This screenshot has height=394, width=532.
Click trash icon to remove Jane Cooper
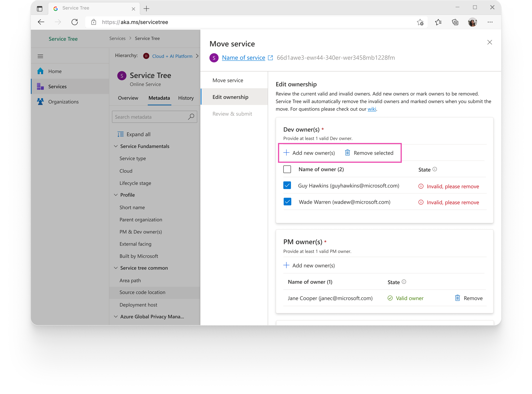457,298
